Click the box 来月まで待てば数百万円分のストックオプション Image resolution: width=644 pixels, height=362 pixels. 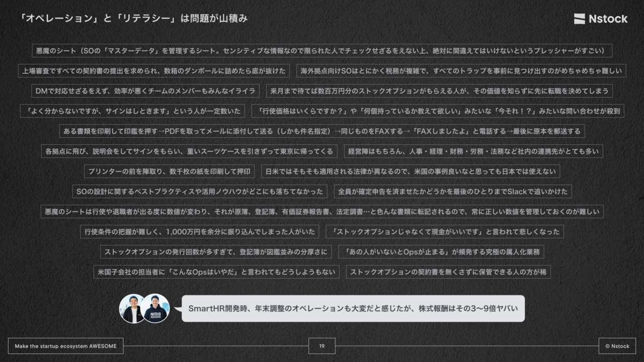[x=439, y=91]
